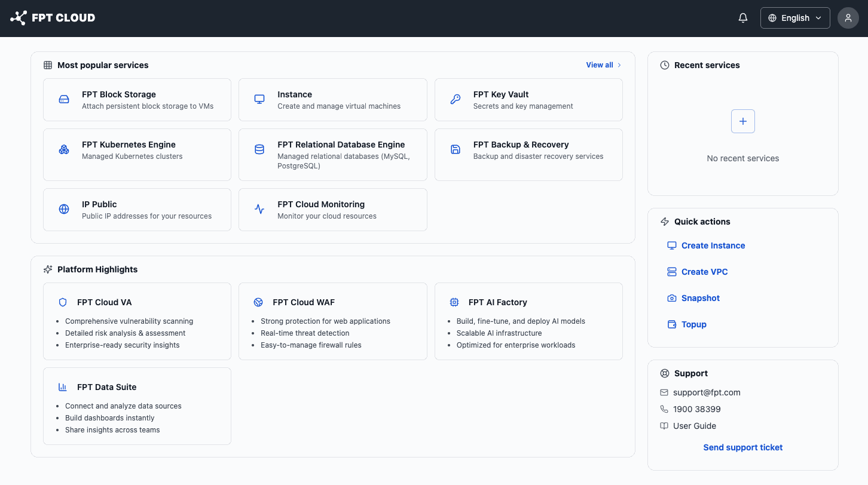Click the View all services link
Image resolution: width=868 pixels, height=485 pixels.
tap(600, 65)
